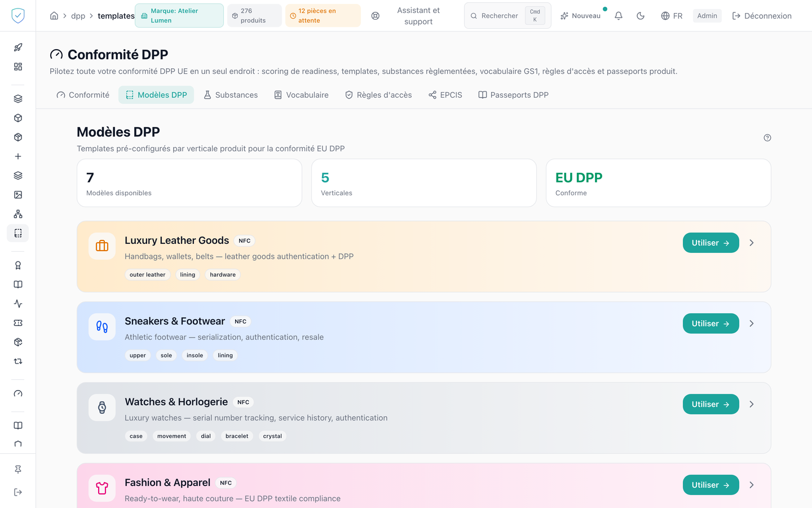Select the Modèles DPP tab
Image resolution: width=812 pixels, height=508 pixels.
tap(156, 95)
